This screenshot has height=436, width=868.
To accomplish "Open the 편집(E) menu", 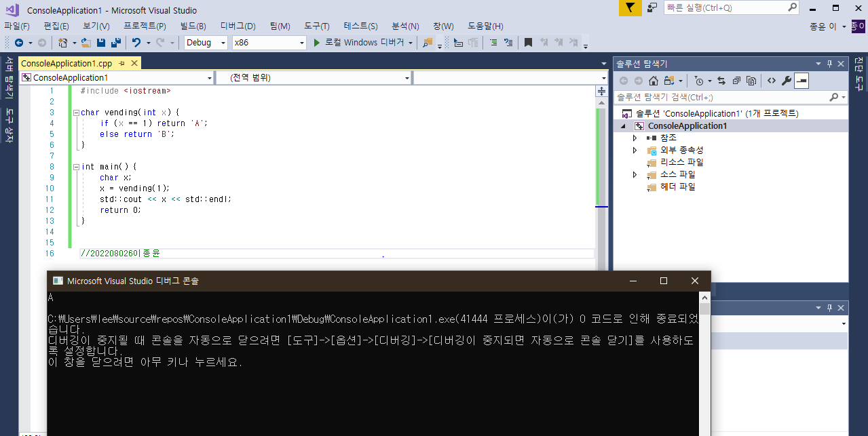I will tap(56, 26).
